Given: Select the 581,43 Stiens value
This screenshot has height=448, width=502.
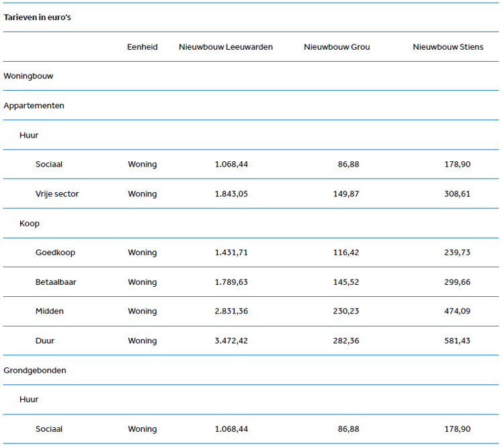Looking at the screenshot, I should pos(457,341).
